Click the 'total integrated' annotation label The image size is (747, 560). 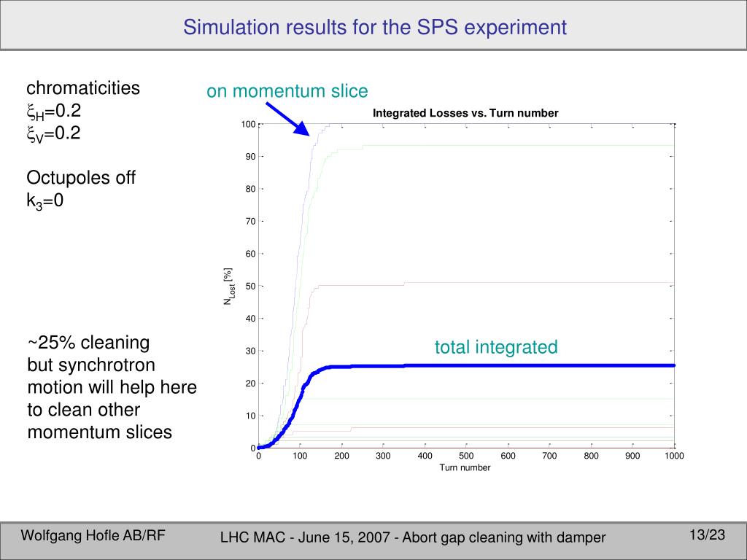[x=496, y=347]
